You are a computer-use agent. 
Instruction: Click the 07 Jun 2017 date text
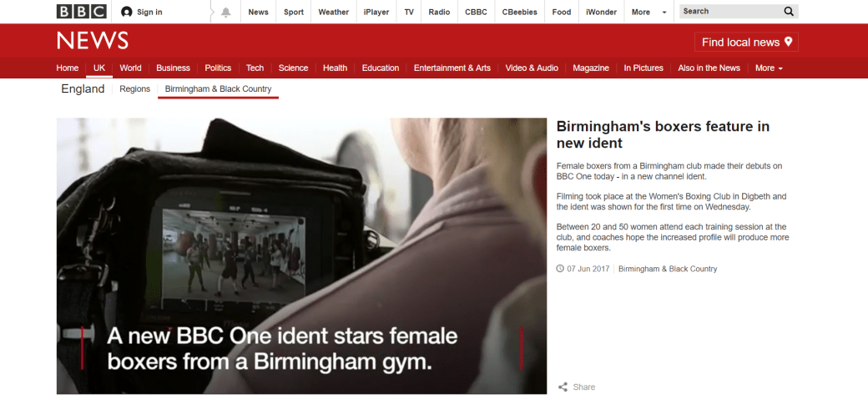click(588, 269)
